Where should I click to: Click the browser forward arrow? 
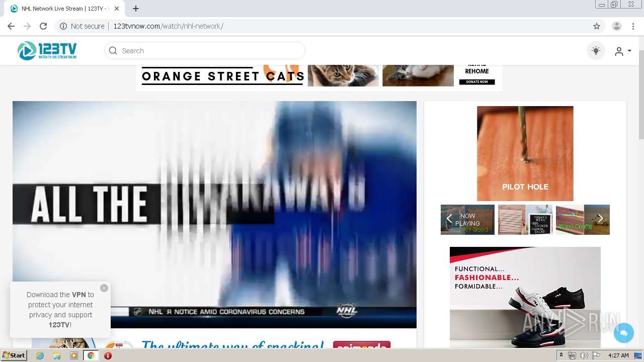27,26
